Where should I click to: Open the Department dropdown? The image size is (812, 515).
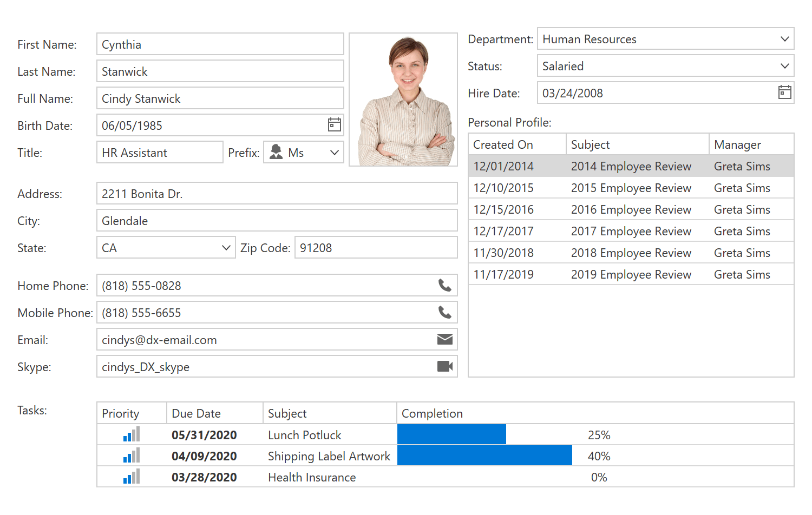(x=785, y=38)
